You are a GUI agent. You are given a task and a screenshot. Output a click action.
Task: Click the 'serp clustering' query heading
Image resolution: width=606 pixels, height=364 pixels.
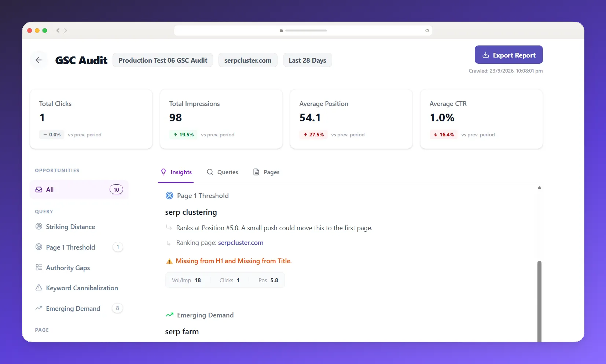(191, 212)
